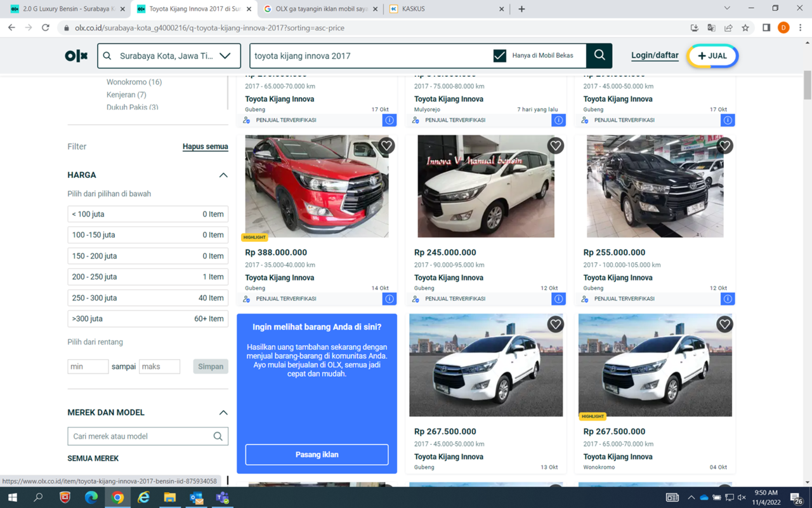Open Chrome side panel icon
This screenshot has height=508, width=812.
(766, 28)
